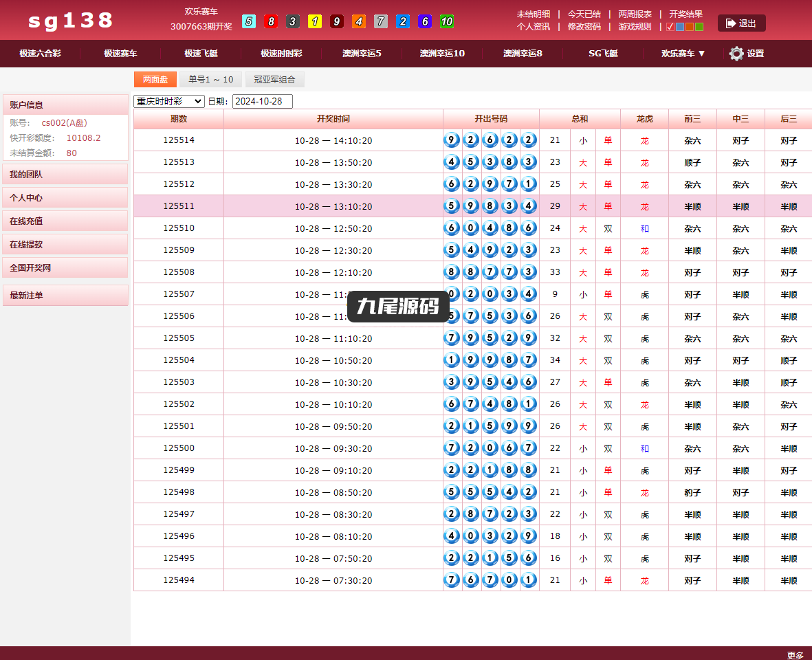812x660 pixels.
Task: Open 极速时时彩 in the nav bar
Action: click(x=281, y=54)
